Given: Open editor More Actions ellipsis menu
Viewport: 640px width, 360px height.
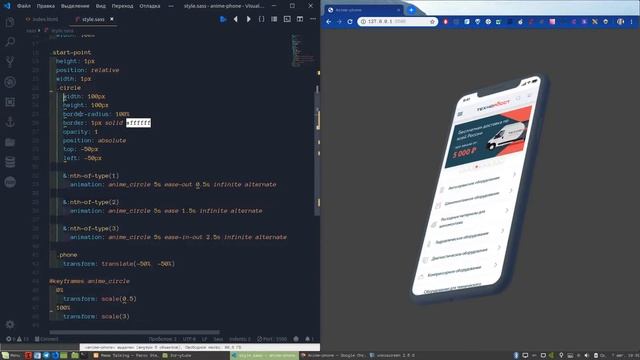Looking at the screenshot, I should pos(313,19).
